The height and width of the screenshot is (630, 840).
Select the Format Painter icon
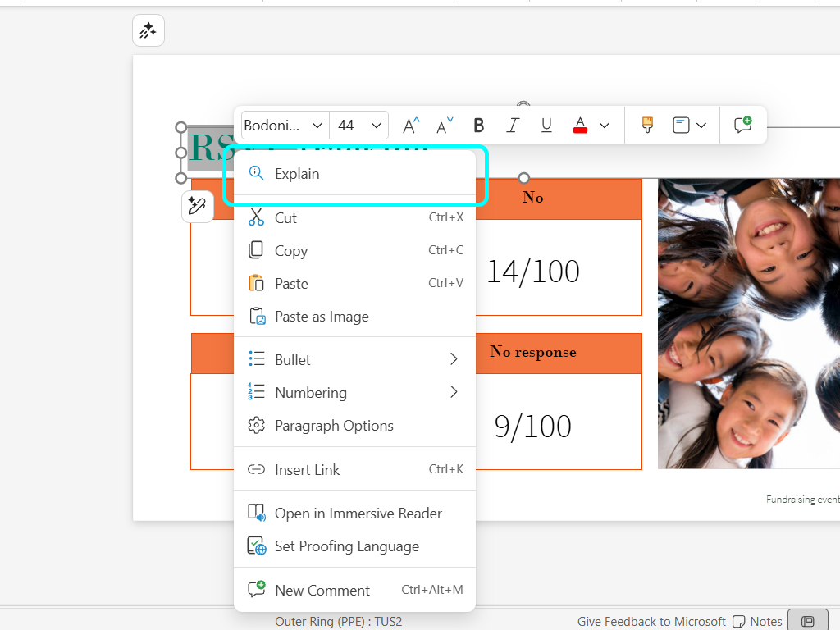click(647, 125)
